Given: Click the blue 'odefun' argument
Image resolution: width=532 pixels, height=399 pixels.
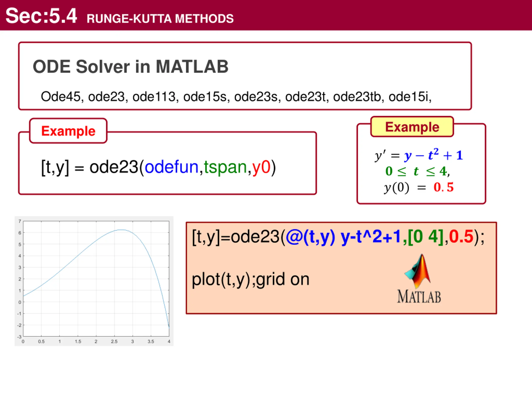Looking at the screenshot, I should (171, 167).
